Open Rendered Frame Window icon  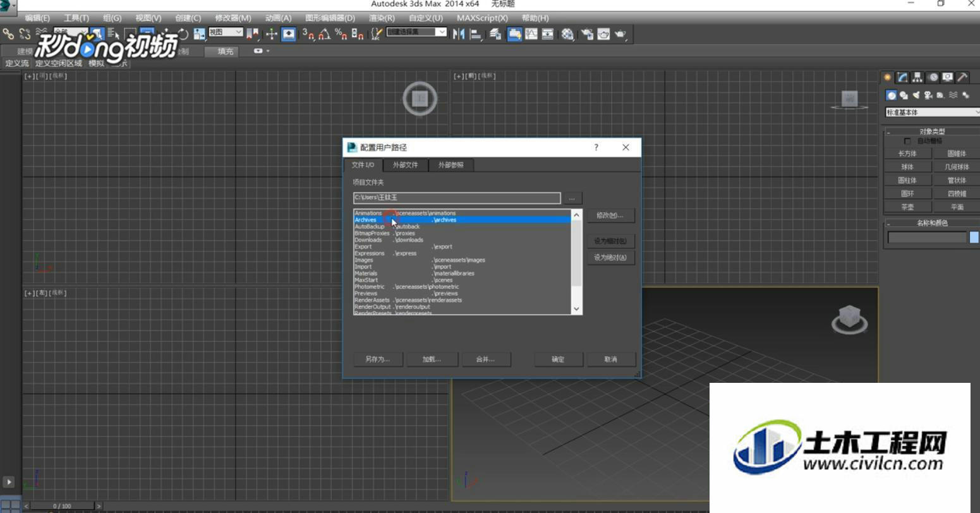603,34
